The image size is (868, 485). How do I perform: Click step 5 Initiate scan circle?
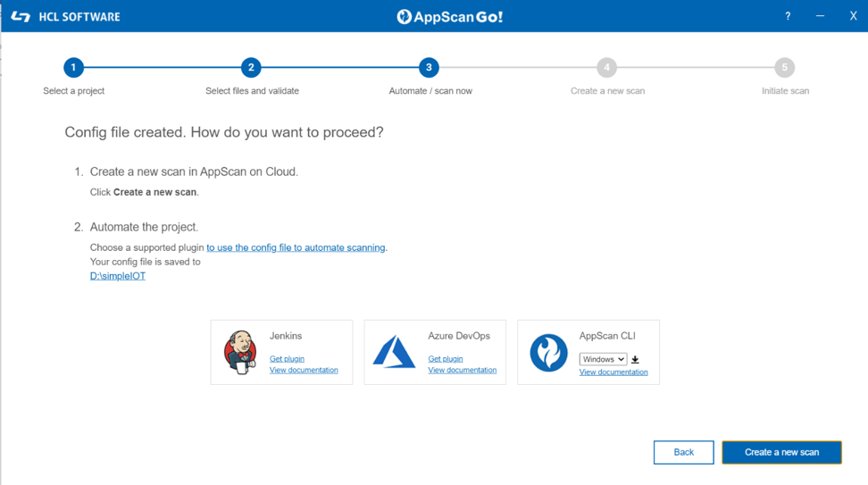tap(784, 67)
